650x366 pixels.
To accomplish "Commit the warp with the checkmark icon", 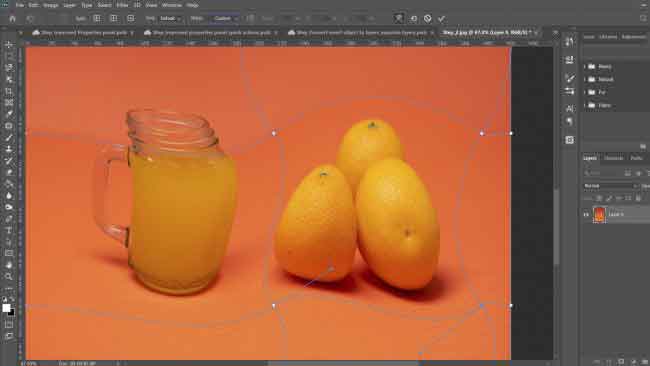I will (x=441, y=19).
